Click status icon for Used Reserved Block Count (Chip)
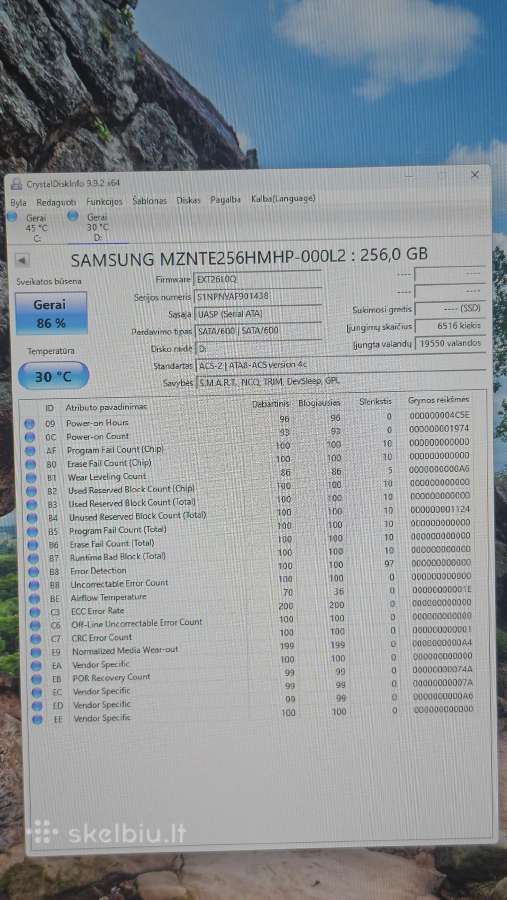The width and height of the screenshot is (507, 900). pyautogui.click(x=31, y=491)
